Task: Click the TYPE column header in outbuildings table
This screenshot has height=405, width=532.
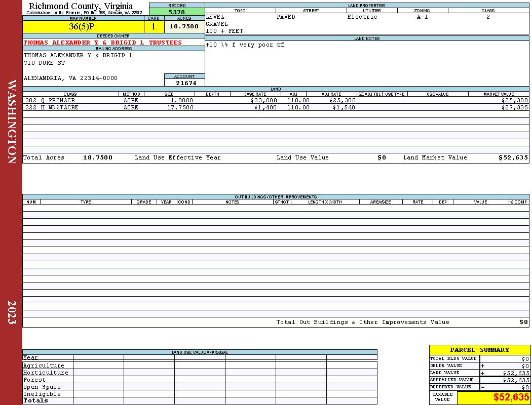Action: click(86, 202)
